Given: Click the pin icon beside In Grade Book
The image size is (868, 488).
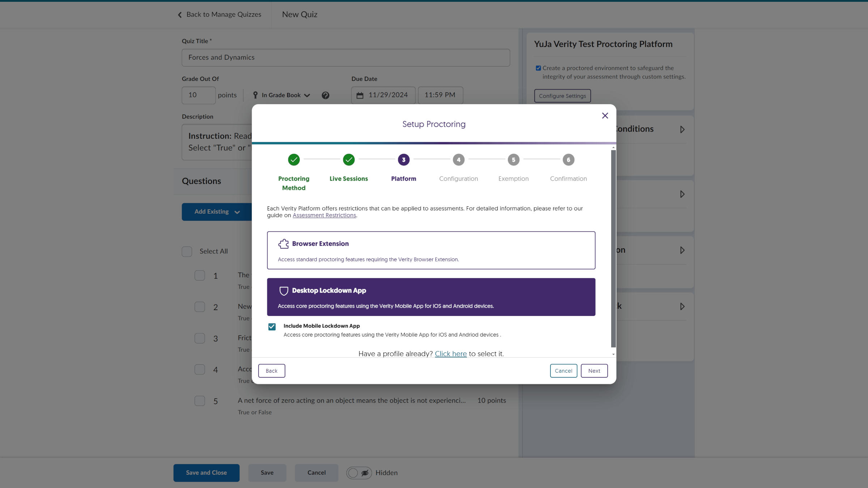Looking at the screenshot, I should coord(255,95).
